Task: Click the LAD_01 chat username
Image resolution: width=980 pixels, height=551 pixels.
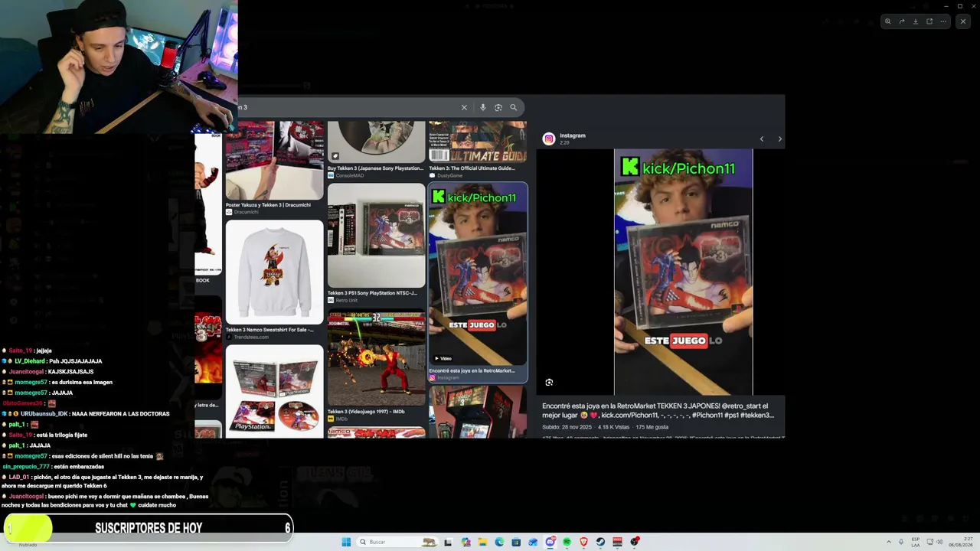Action: coord(19,477)
